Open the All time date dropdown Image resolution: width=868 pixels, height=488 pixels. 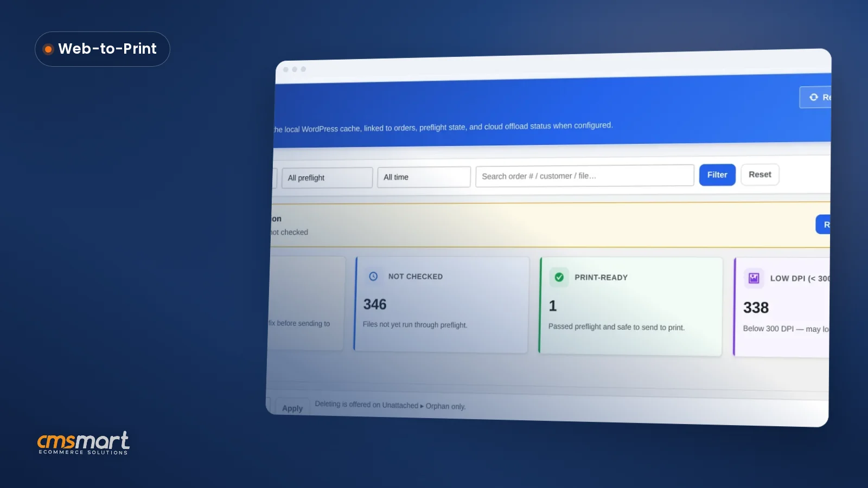pyautogui.click(x=424, y=177)
